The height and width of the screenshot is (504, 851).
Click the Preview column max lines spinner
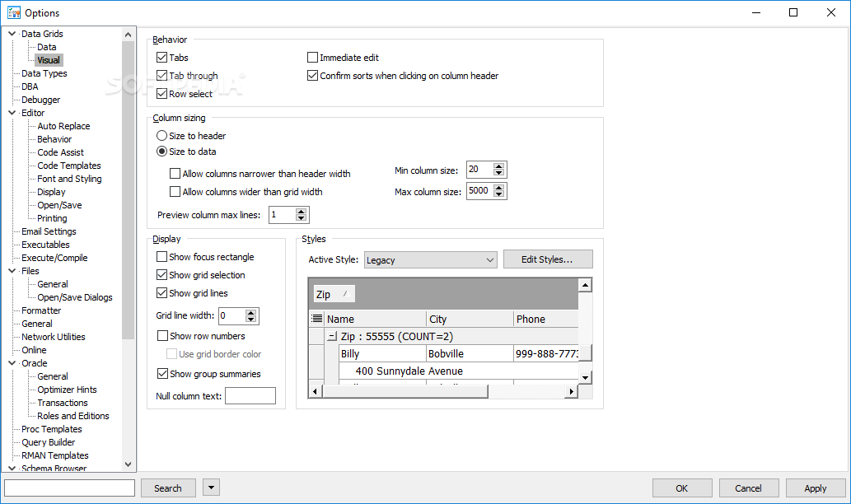click(x=302, y=215)
